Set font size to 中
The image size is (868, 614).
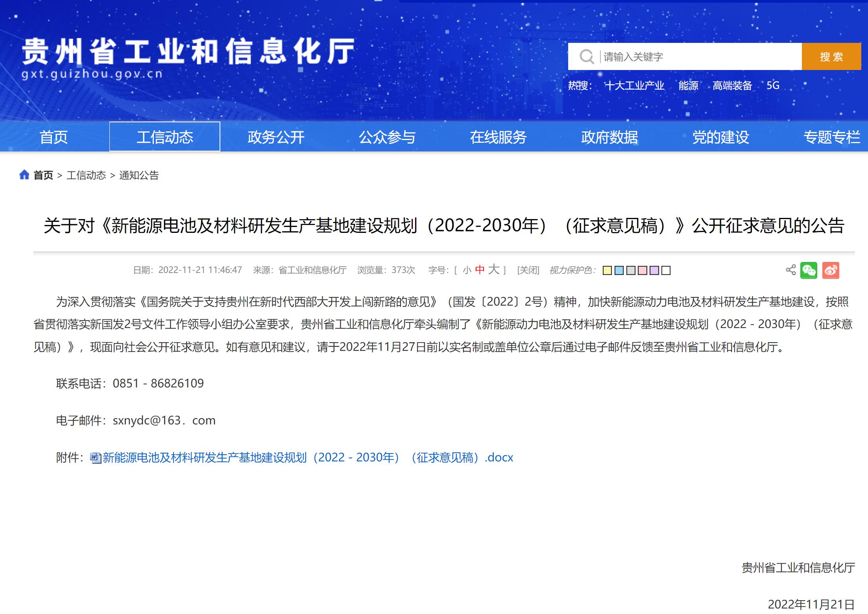click(x=480, y=270)
